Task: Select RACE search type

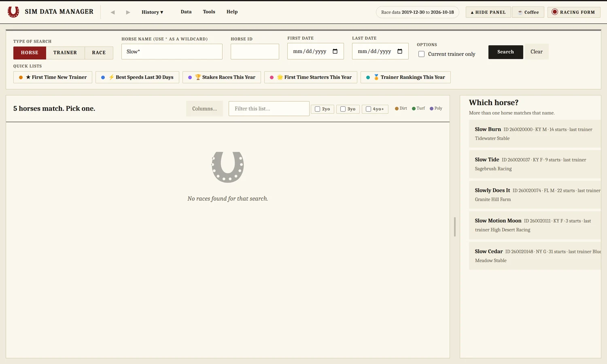Action: pos(99,53)
